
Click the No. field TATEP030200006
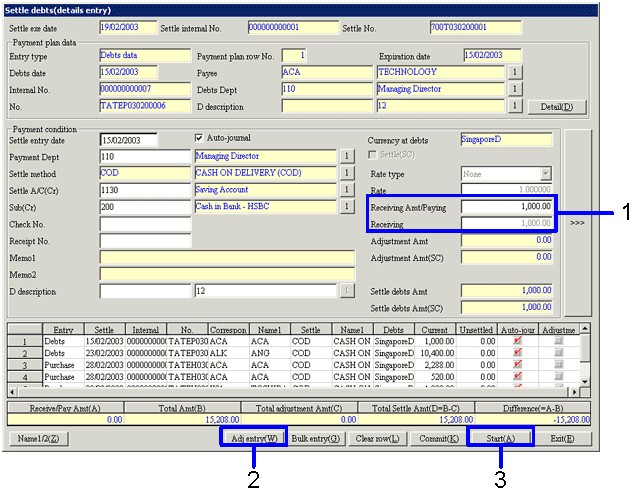145,106
